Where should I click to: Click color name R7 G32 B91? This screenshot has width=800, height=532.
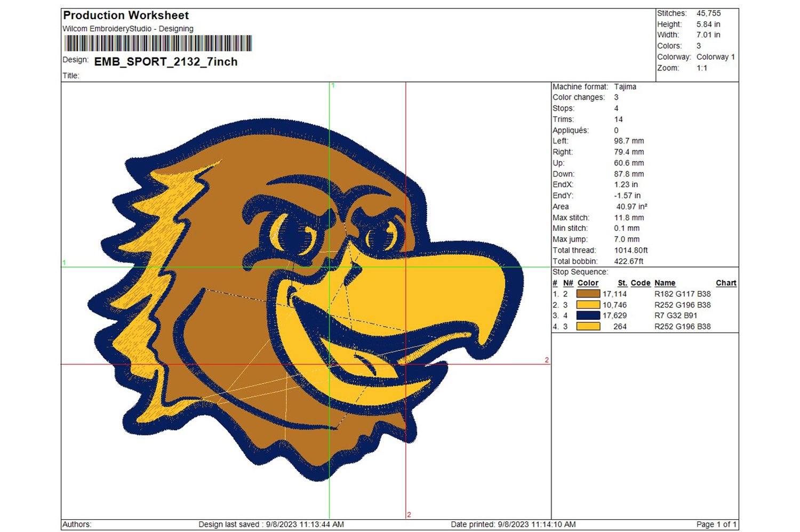point(676,316)
